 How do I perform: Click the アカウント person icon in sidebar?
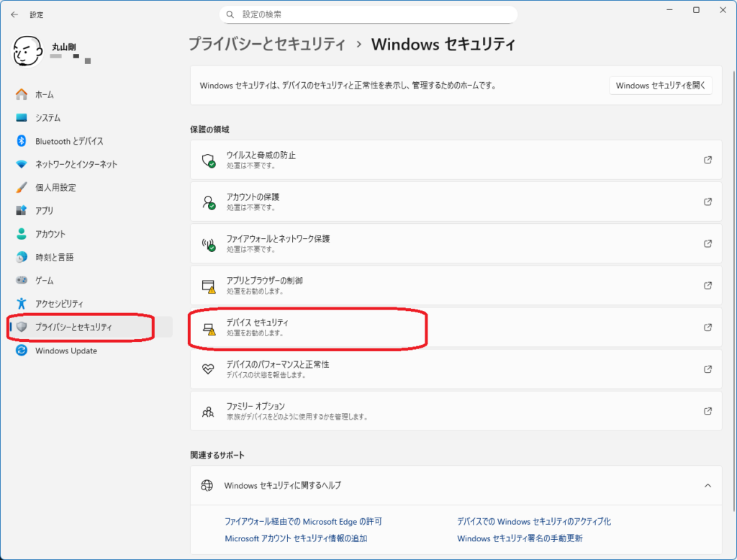[x=21, y=234]
